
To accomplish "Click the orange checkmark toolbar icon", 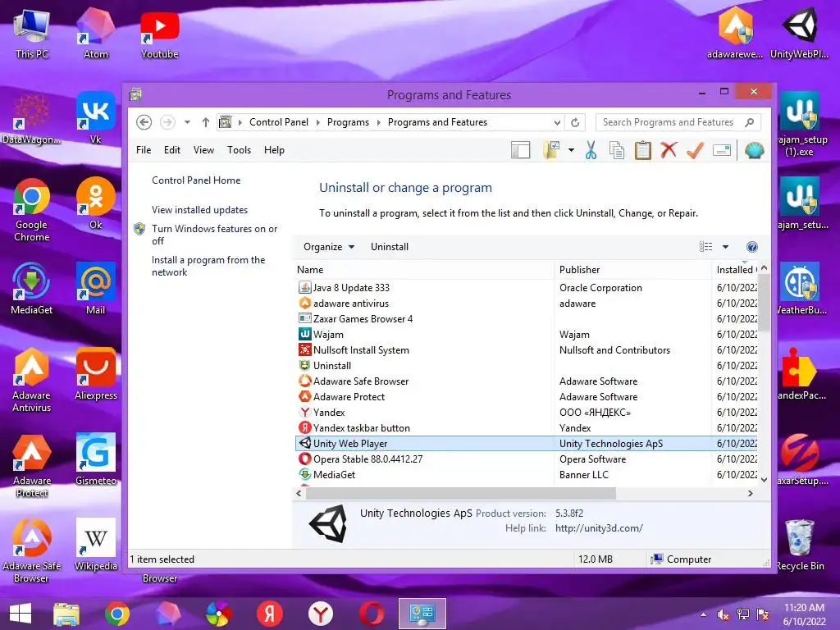I will [x=695, y=151].
